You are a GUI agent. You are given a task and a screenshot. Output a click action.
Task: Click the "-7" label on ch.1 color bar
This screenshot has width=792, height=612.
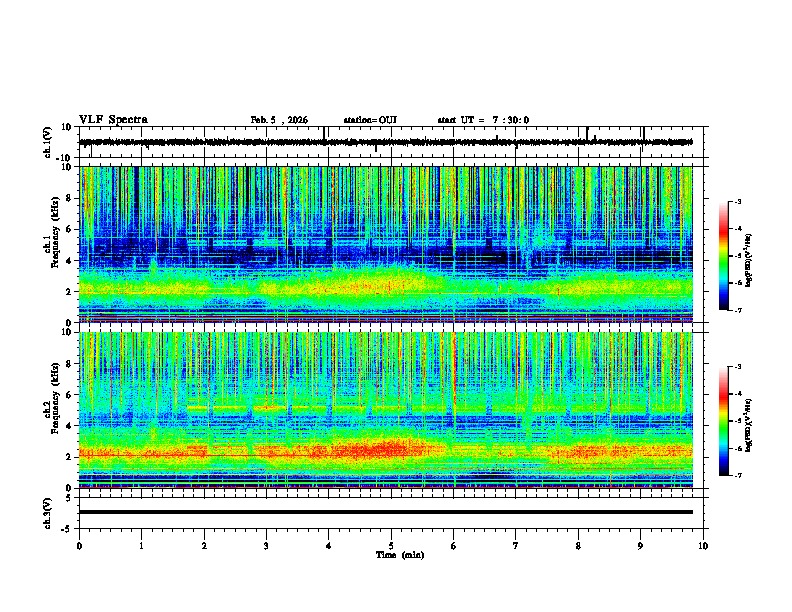point(737,310)
